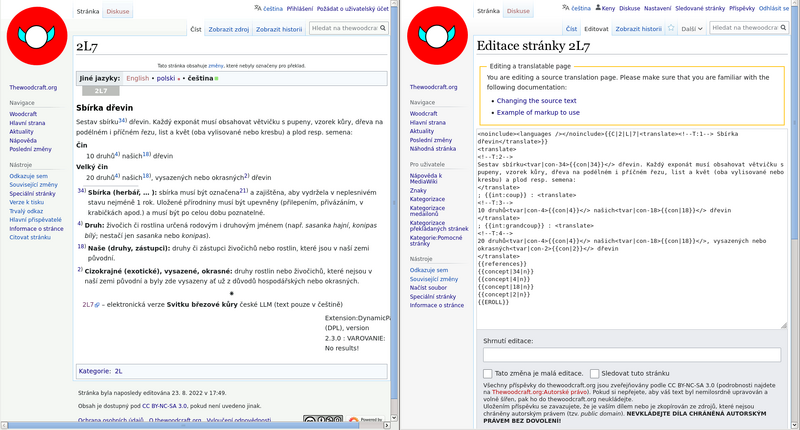Image resolution: width=800 pixels, height=430 pixels.
Task: Switch language to English
Action: tap(138, 78)
